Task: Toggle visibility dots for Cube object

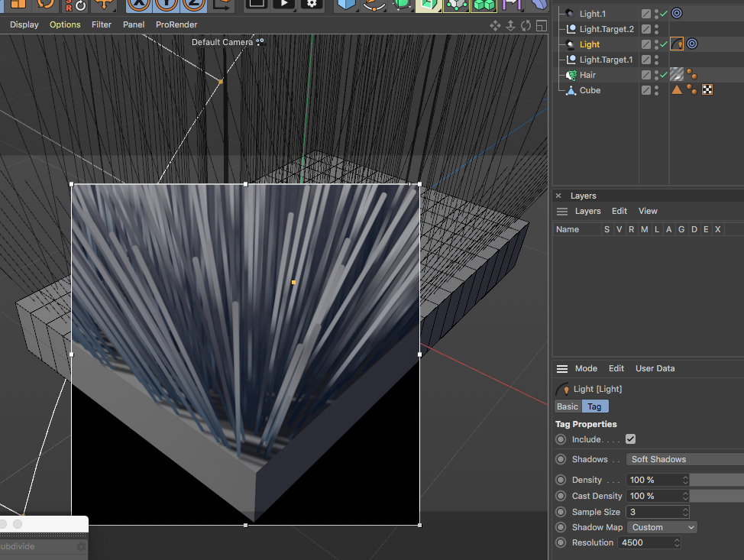Action: click(x=656, y=90)
